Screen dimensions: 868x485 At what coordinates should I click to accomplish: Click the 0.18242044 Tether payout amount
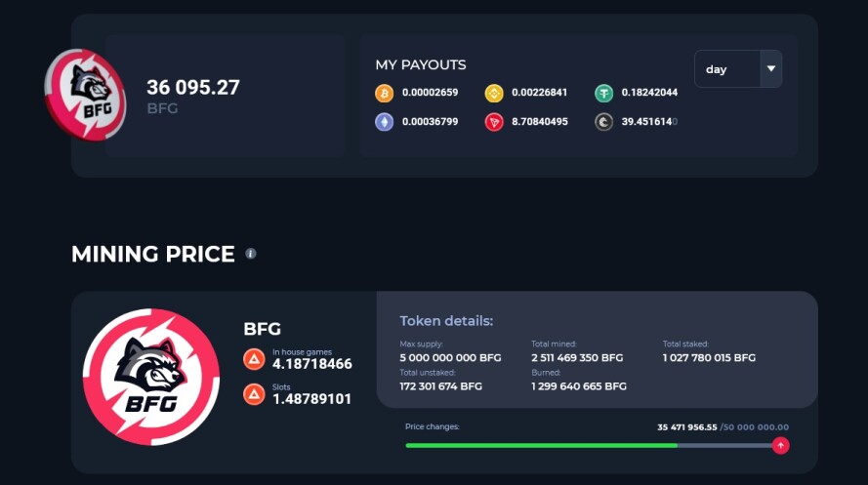pos(649,93)
